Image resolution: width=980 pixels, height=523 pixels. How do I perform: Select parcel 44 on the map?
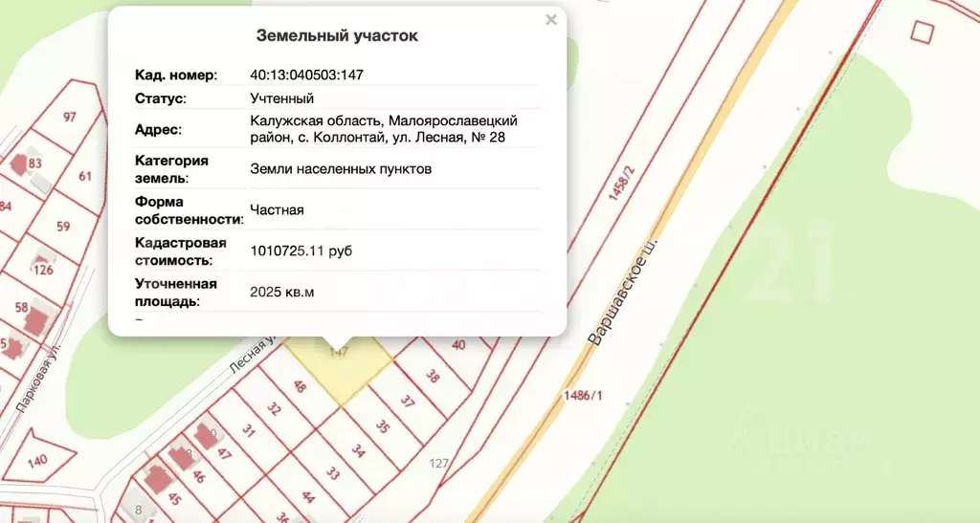pos(308,497)
